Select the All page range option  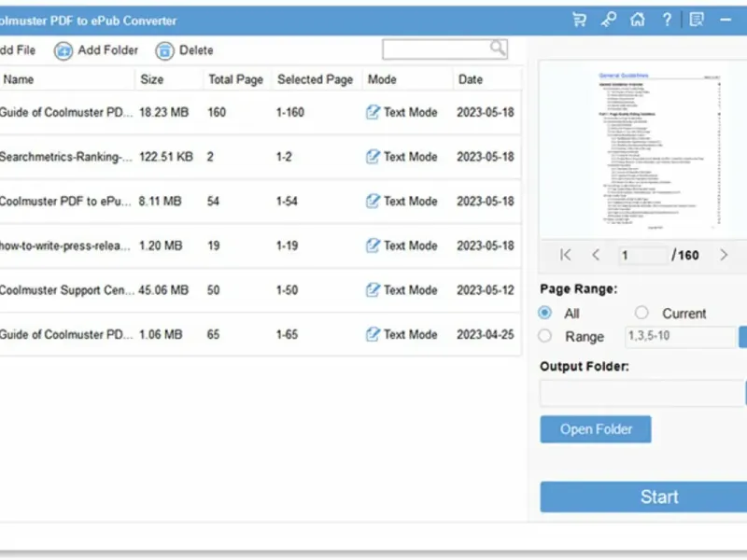coord(545,313)
